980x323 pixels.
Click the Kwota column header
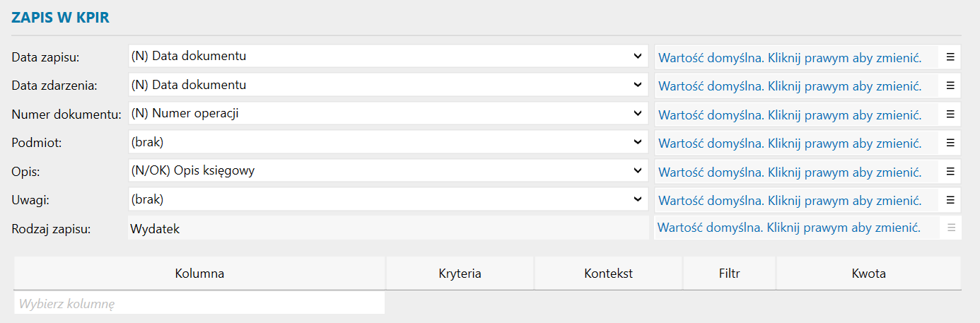click(x=869, y=274)
